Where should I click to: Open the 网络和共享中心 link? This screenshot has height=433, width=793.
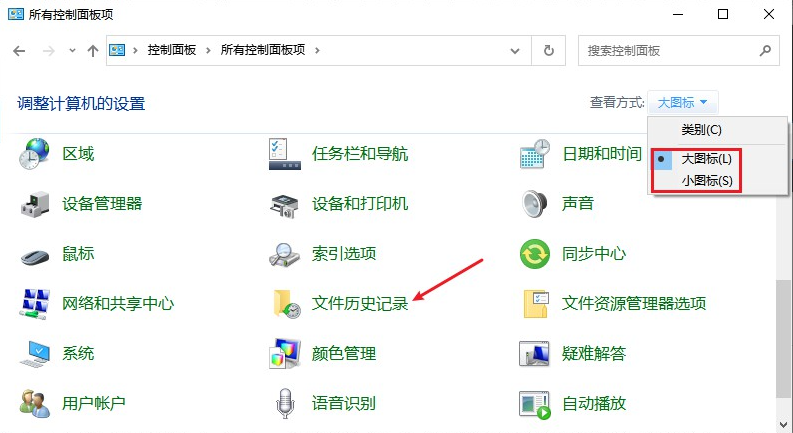point(118,304)
